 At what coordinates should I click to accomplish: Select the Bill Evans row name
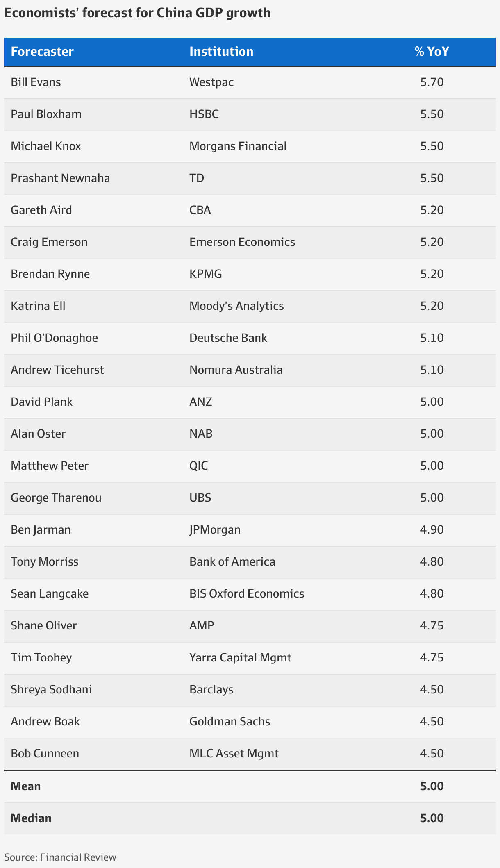36,82
